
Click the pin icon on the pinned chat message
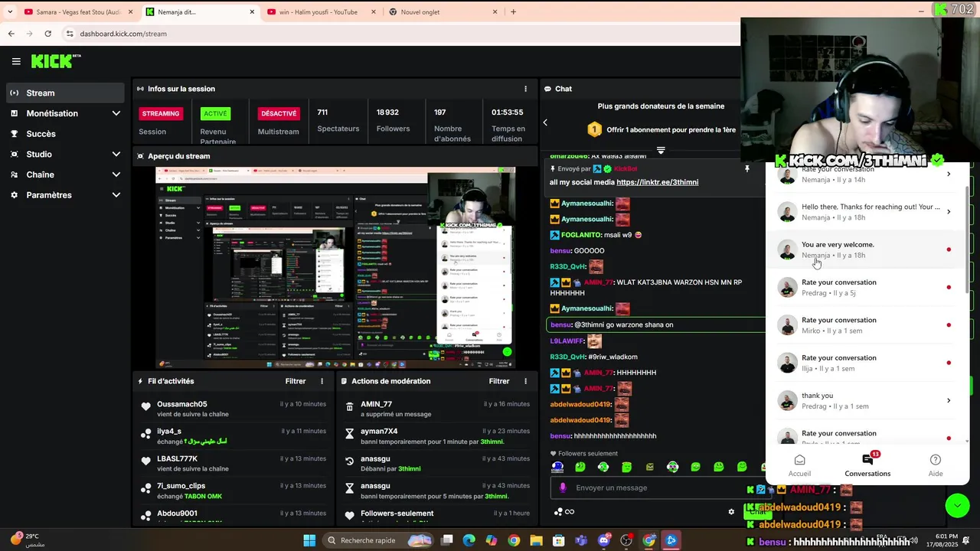747,168
